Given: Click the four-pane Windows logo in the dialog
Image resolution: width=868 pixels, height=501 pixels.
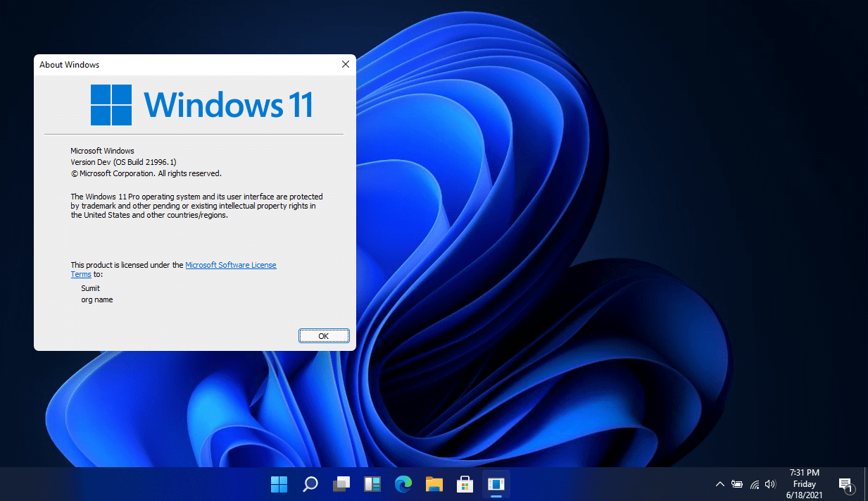Looking at the screenshot, I should pos(111,105).
